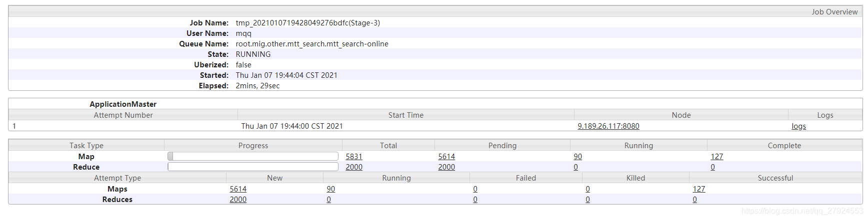
Task: Click the Complete column header
Action: pos(784,146)
